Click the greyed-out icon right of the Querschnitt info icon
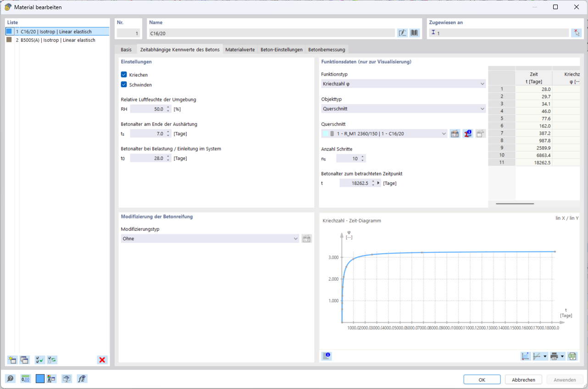 click(480, 134)
